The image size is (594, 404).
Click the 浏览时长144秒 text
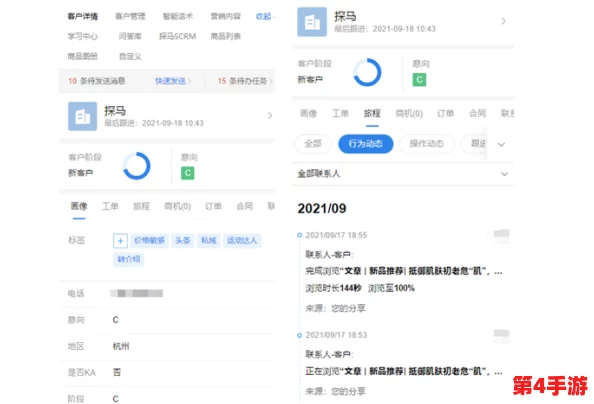pos(333,288)
